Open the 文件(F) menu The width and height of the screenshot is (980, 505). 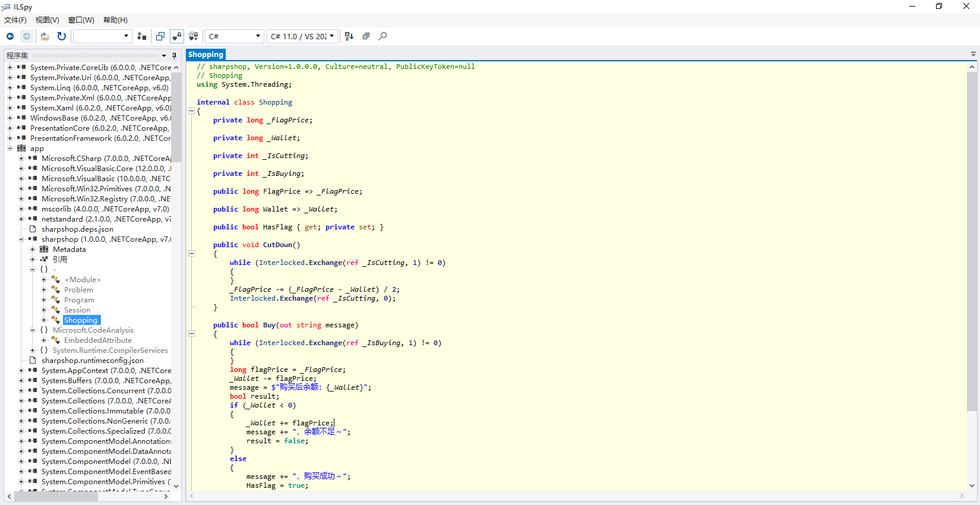[x=15, y=20]
